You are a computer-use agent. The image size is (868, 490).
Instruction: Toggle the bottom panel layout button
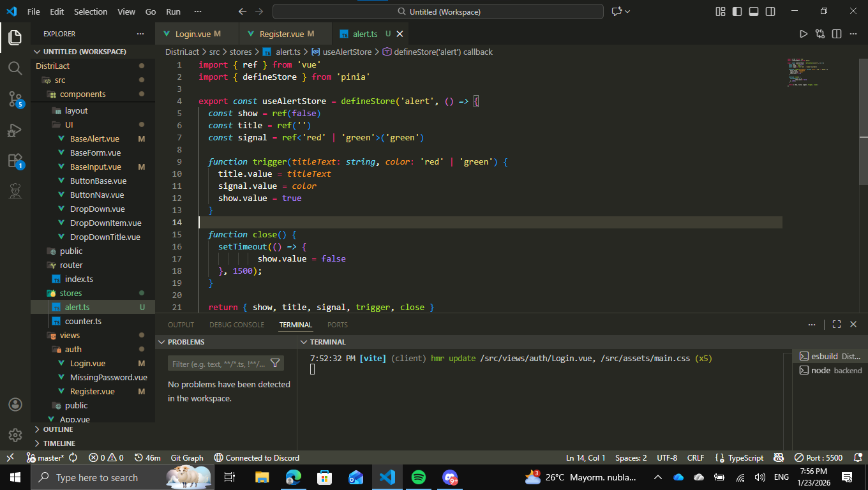point(754,11)
